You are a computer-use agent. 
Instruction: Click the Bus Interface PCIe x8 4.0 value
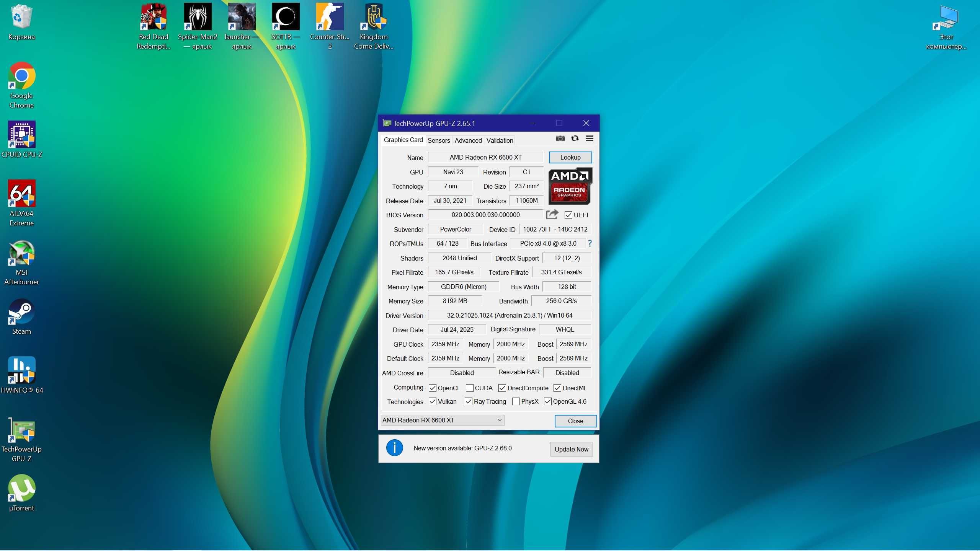coord(548,243)
